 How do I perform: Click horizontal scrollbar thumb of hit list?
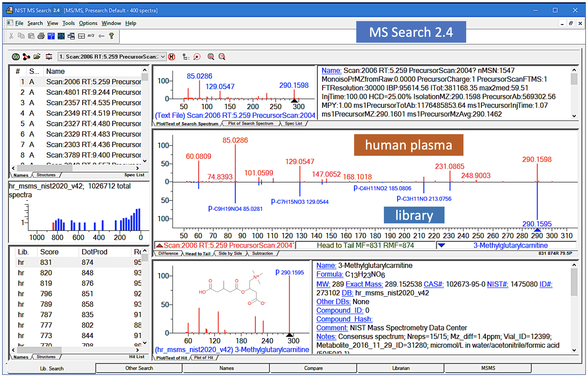point(39,350)
